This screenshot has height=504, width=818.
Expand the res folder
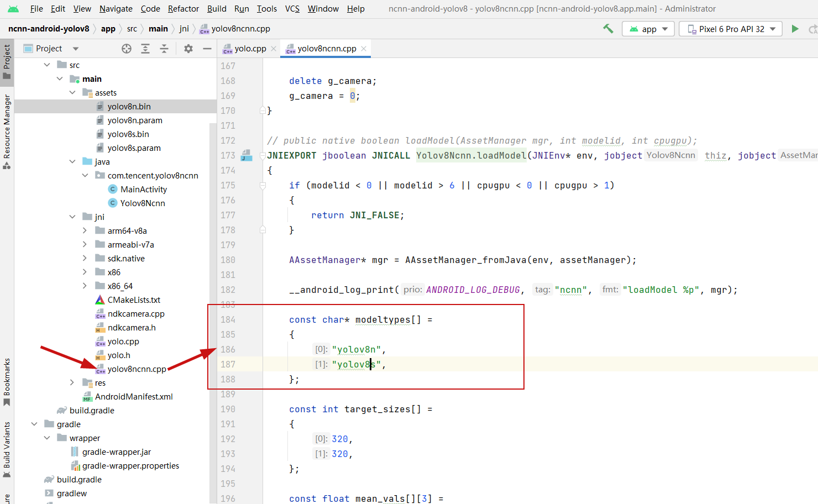72,383
